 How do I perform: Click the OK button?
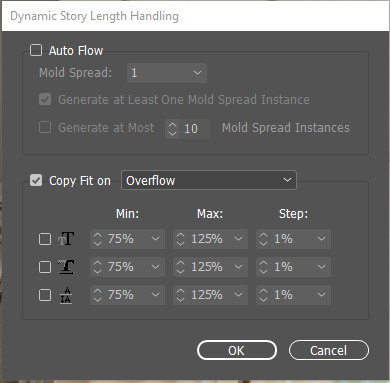click(237, 350)
